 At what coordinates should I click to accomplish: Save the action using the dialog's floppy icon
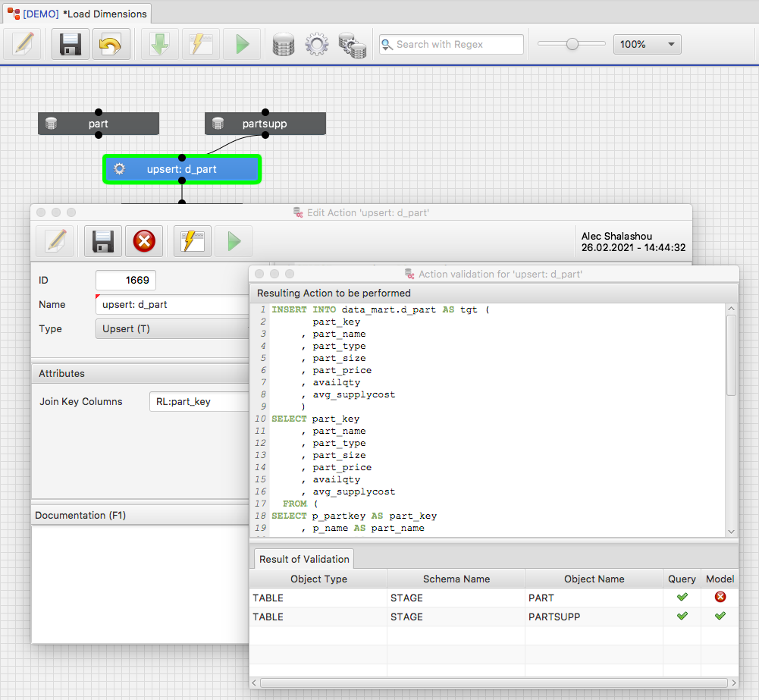tap(103, 241)
